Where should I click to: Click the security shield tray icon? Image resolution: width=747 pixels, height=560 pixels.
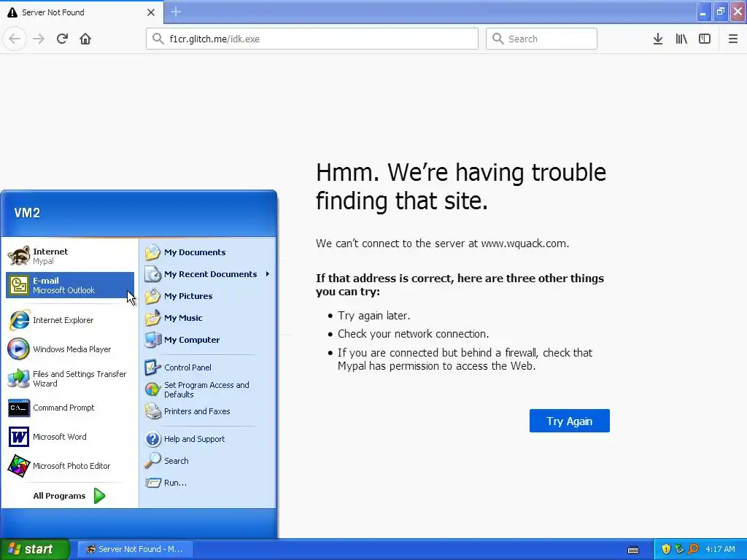666,549
